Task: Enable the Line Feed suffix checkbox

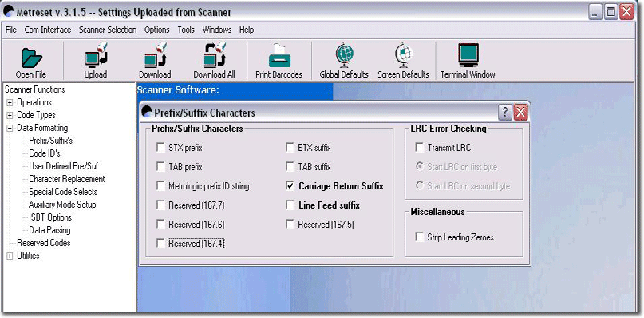Action: pos(290,205)
